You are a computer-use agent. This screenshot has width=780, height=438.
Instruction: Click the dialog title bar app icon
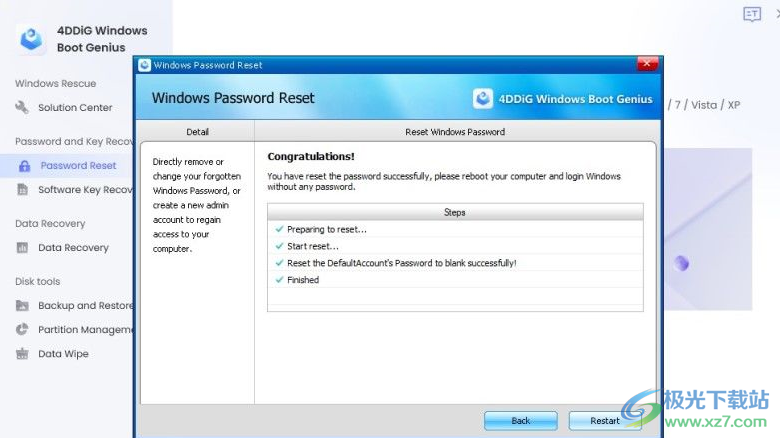coord(145,65)
